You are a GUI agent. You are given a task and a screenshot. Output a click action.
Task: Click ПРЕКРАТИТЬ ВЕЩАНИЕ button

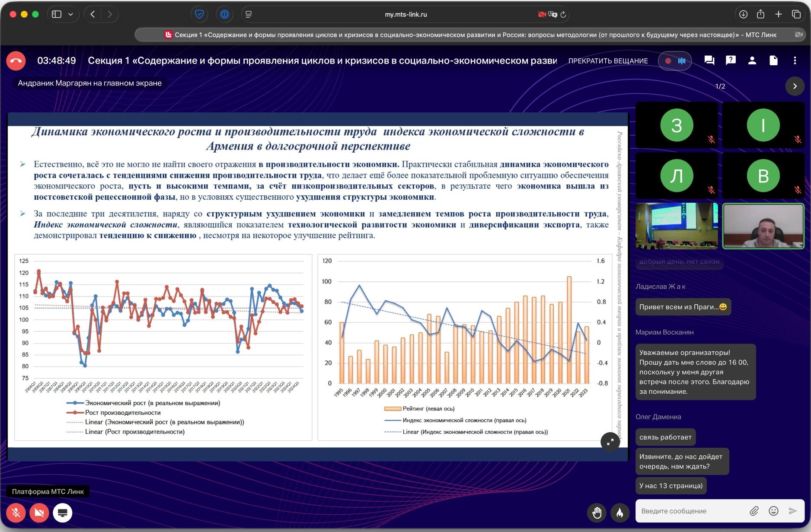tap(608, 61)
